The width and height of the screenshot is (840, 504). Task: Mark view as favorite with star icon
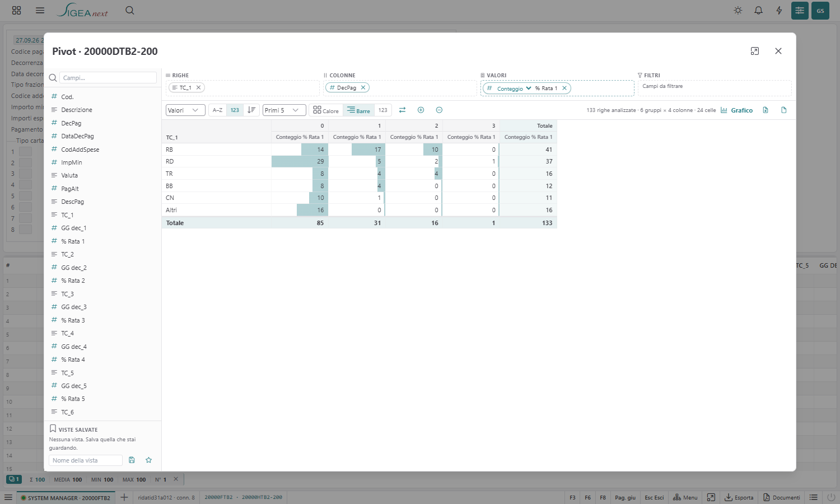tap(148, 460)
